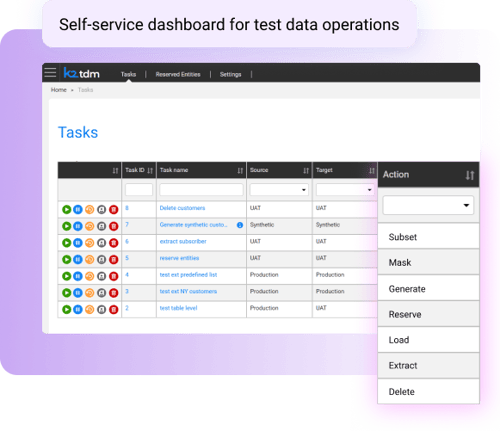Open the test table level link
500x431 pixels.
pos(178,308)
